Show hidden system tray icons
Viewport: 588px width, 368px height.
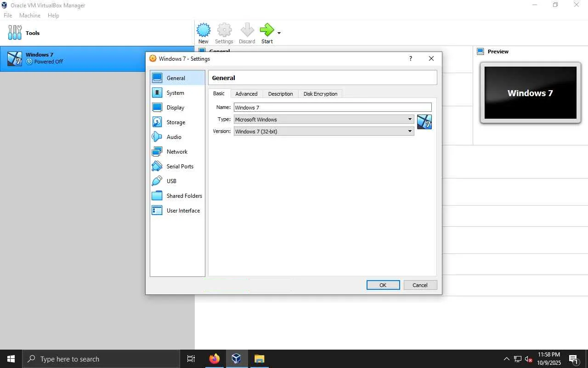coord(507,359)
